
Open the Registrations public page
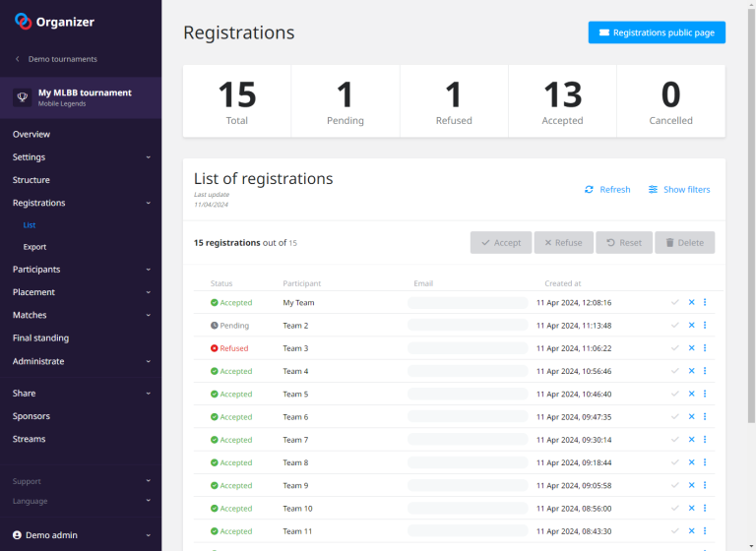pyautogui.click(x=657, y=32)
